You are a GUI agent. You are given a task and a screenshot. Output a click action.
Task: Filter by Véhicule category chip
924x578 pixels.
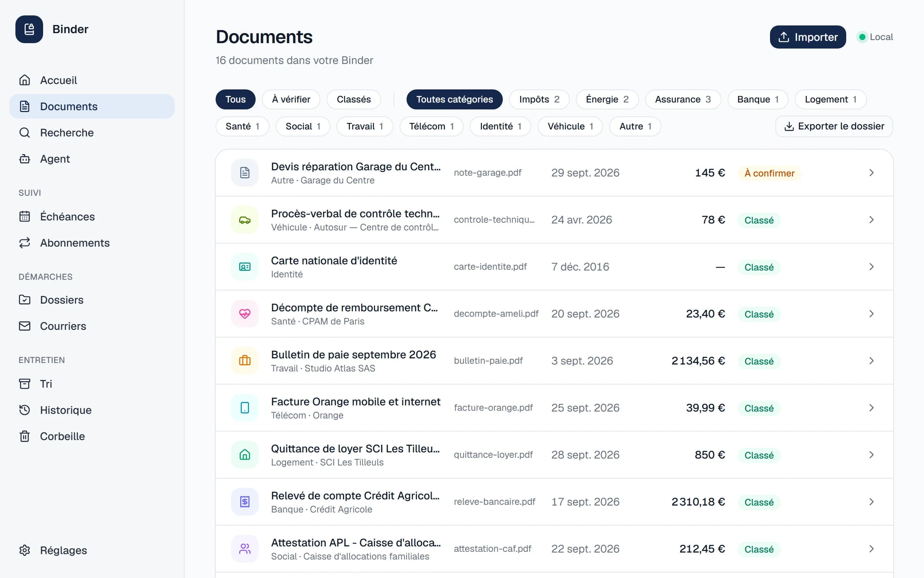click(570, 126)
